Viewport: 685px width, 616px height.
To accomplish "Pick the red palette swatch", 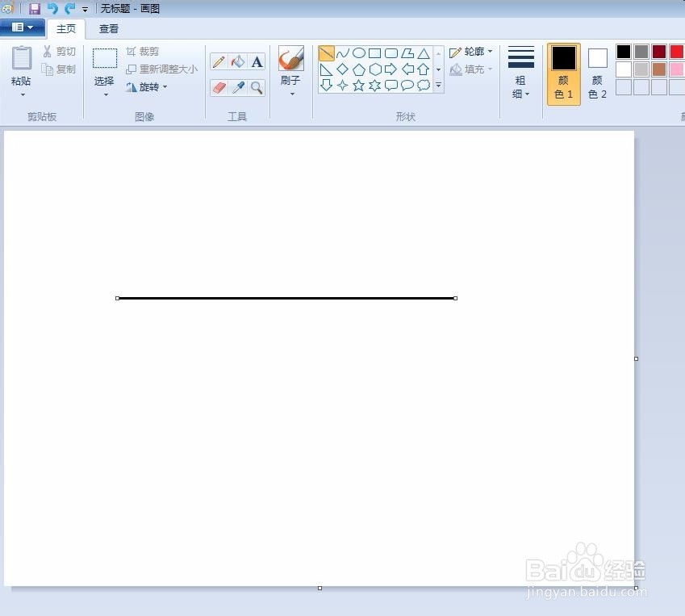I will point(677,52).
